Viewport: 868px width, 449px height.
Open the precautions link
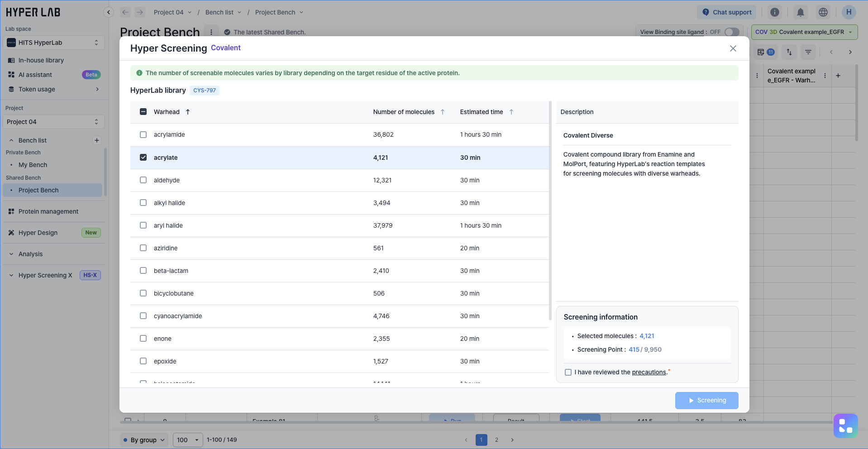coord(649,372)
